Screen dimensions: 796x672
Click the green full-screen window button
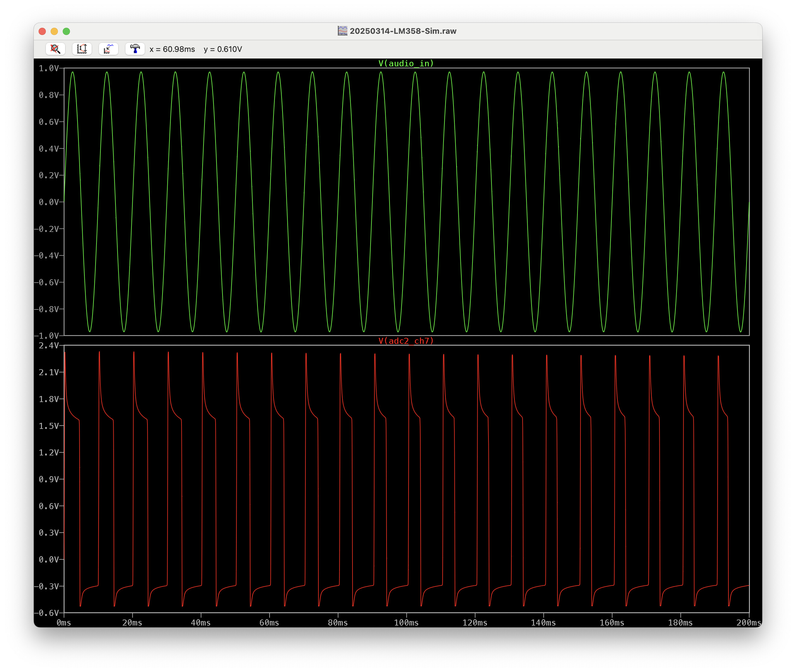66,31
